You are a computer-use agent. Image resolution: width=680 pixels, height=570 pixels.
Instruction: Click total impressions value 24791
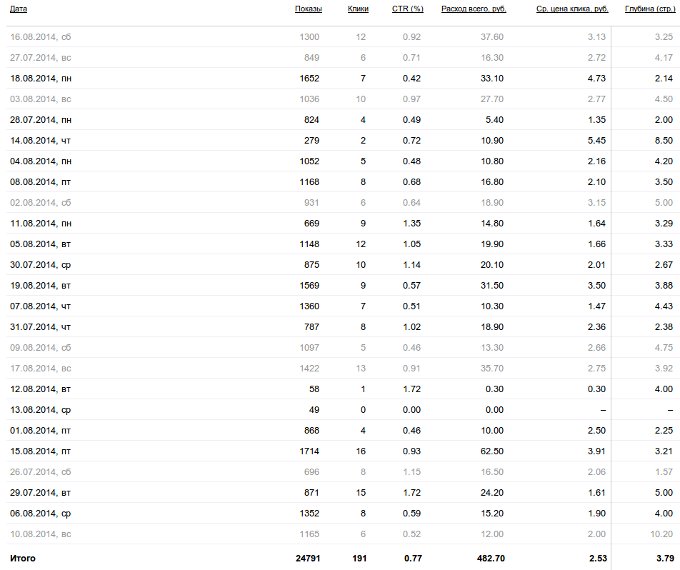(x=308, y=558)
